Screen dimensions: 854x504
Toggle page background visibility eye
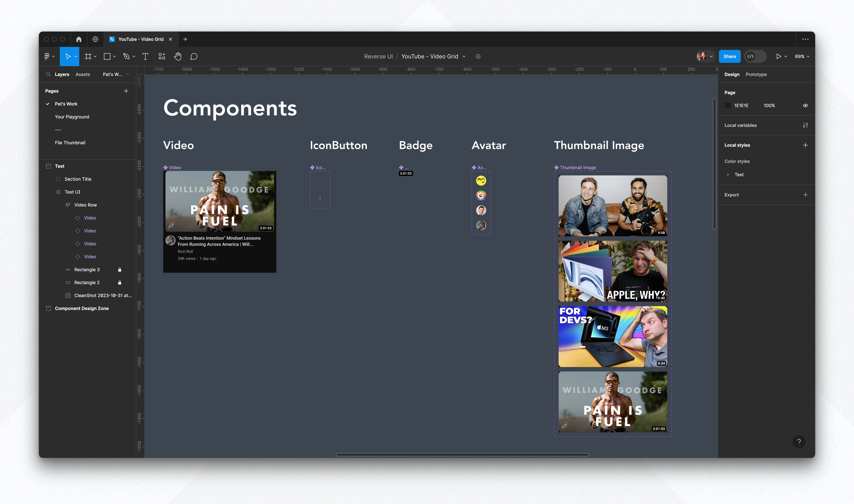coord(805,105)
